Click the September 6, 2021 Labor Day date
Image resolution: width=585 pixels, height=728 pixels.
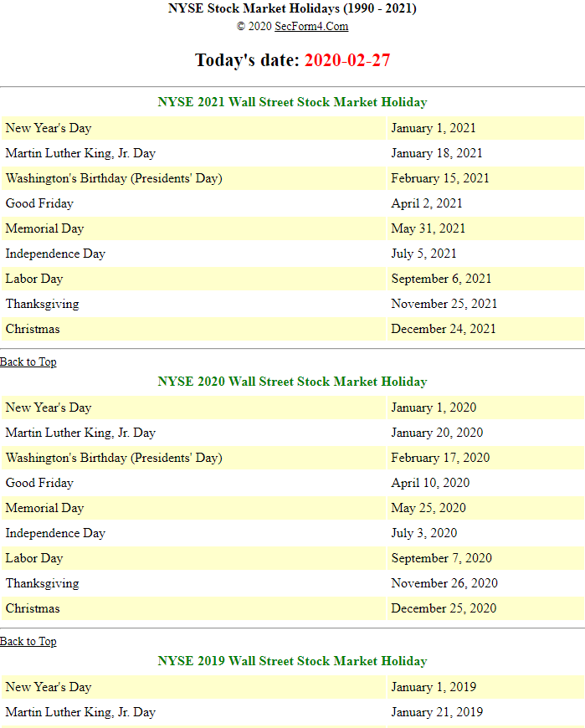pyautogui.click(x=442, y=279)
